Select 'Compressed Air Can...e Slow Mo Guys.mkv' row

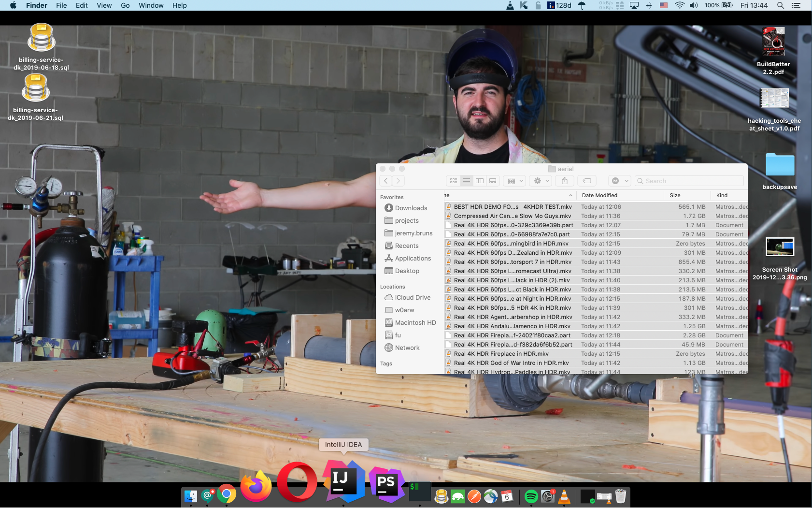pos(596,216)
